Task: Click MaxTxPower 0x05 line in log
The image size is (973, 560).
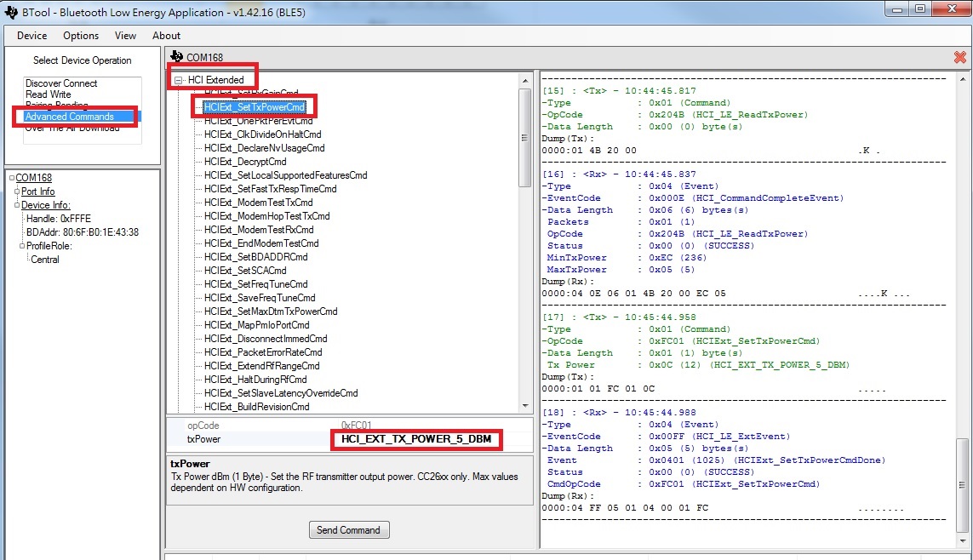Action: click(621, 270)
